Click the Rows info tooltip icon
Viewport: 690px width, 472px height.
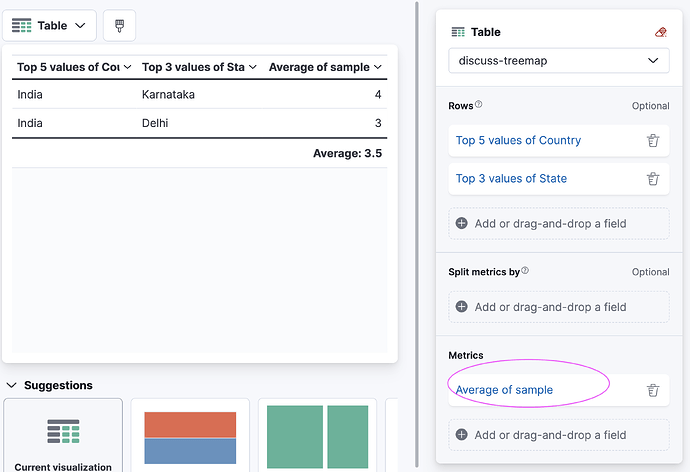479,105
